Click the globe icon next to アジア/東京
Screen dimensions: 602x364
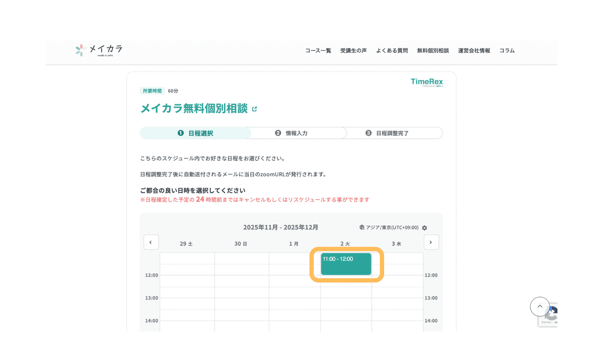362,227
